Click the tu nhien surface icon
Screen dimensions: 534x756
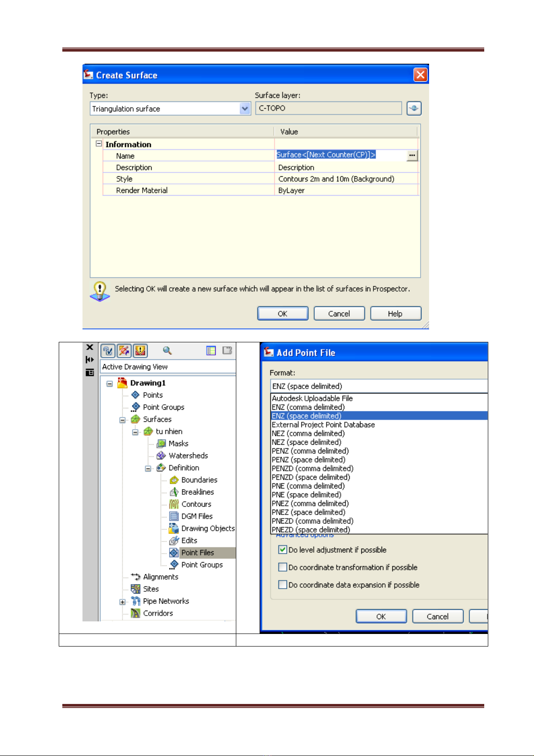coord(148,431)
